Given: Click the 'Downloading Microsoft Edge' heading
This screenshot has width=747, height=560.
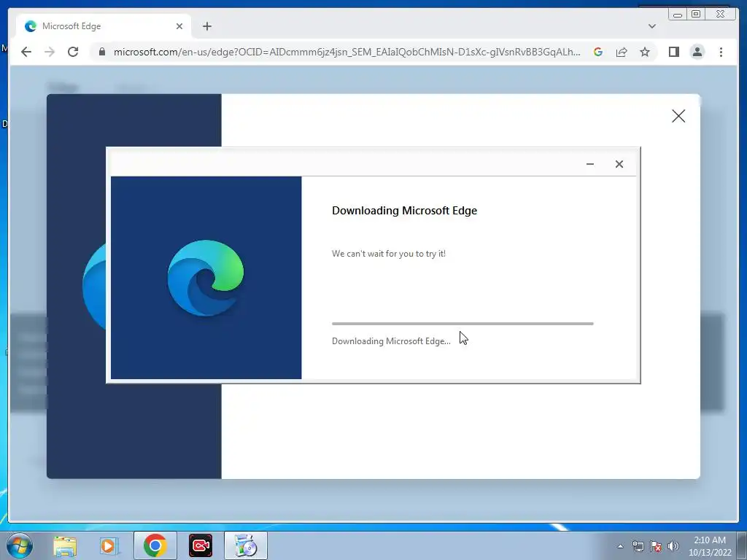Looking at the screenshot, I should tap(404, 211).
